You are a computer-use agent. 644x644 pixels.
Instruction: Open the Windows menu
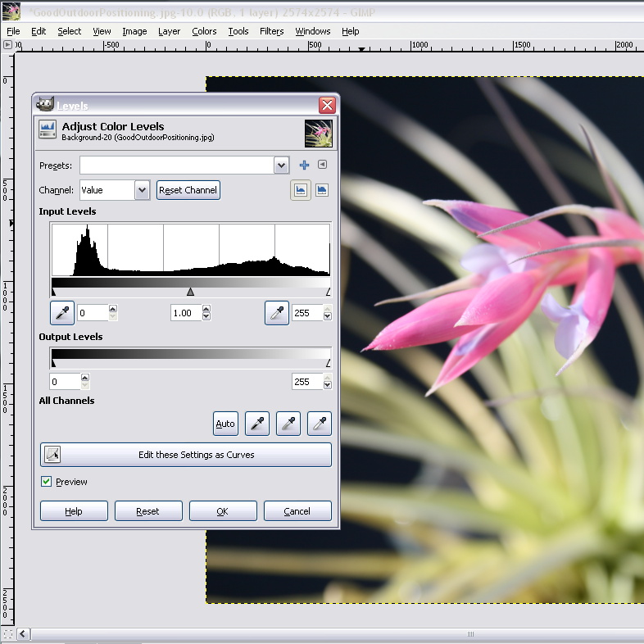[x=312, y=31]
